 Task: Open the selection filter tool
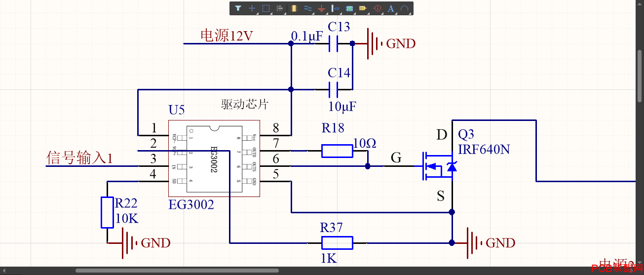(238, 8)
